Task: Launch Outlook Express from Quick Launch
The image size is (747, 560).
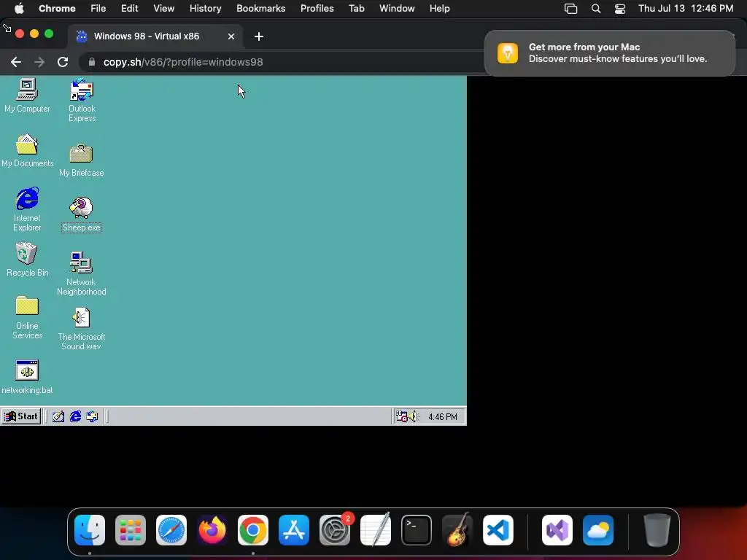Action: [x=92, y=416]
